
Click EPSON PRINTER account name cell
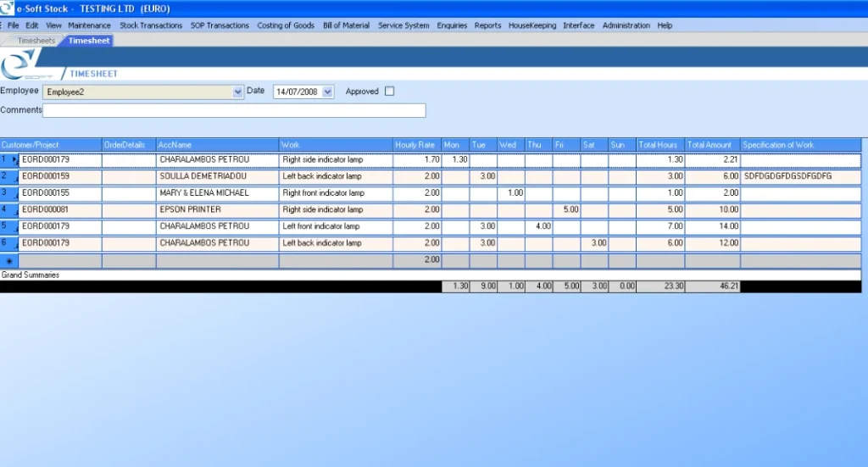pyautogui.click(x=218, y=209)
